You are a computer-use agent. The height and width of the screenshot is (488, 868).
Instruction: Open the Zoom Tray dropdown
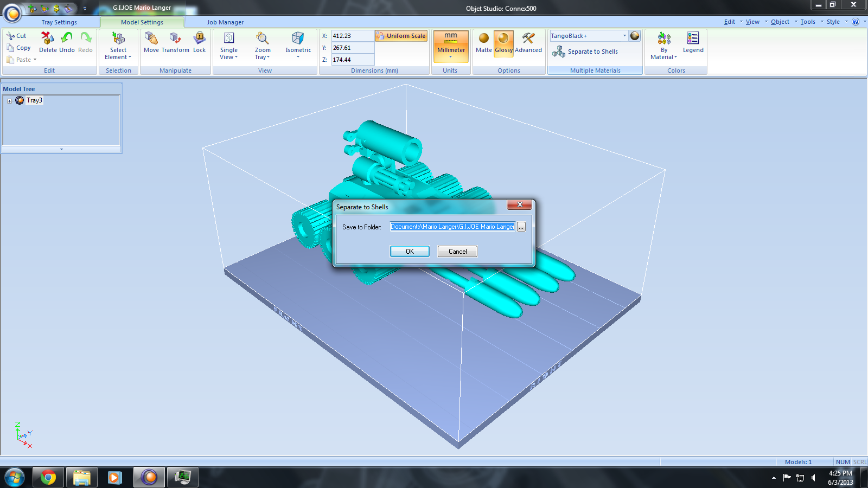[x=263, y=46]
